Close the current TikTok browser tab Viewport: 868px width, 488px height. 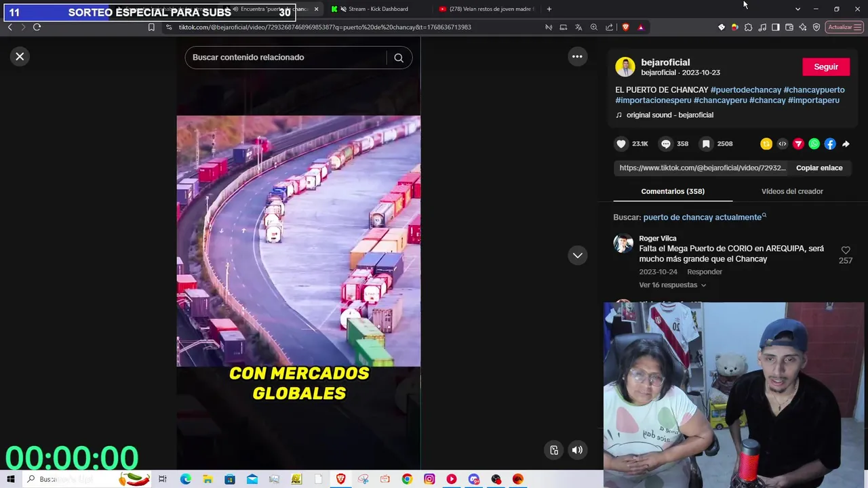(x=316, y=9)
